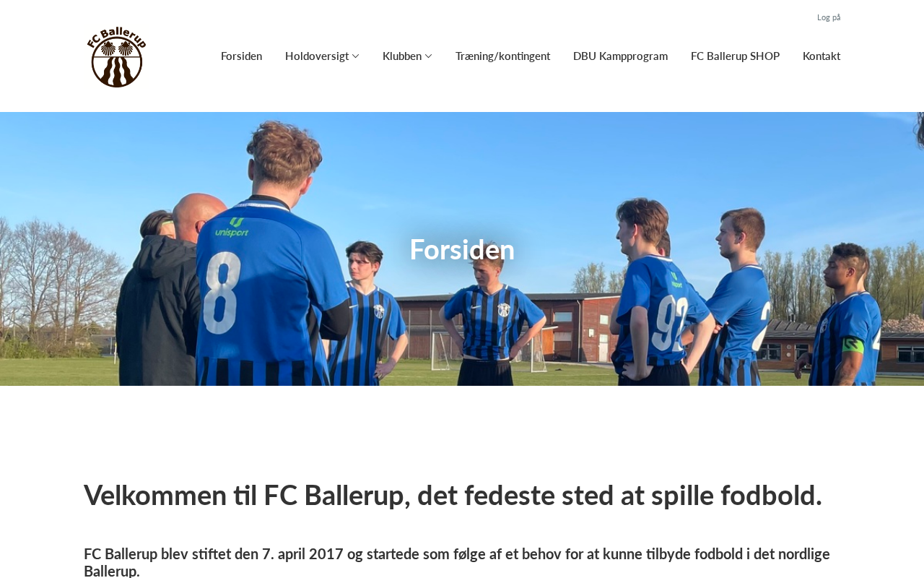924x578 pixels.
Task: Click the Velkommen til FC Ballerup heading
Action: coord(453,496)
